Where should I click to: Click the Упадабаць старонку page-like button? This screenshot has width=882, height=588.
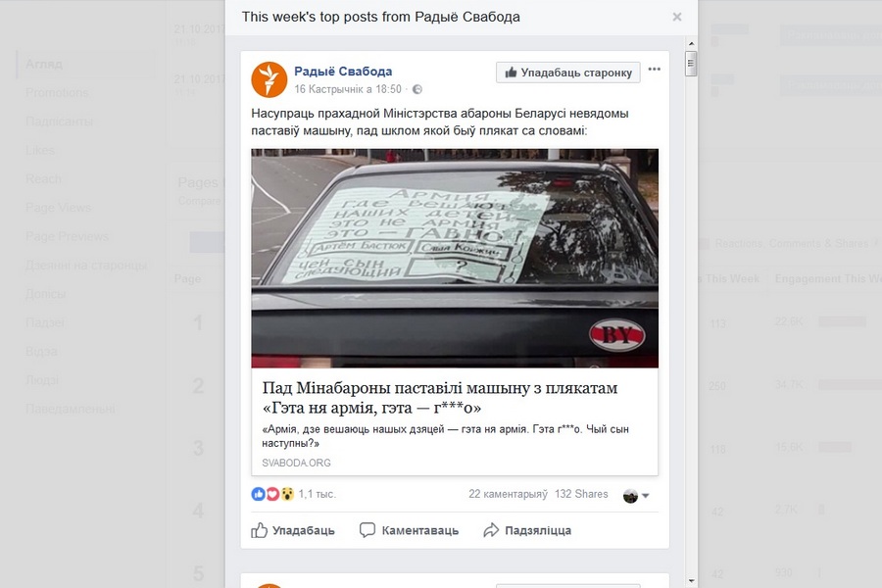coord(568,73)
